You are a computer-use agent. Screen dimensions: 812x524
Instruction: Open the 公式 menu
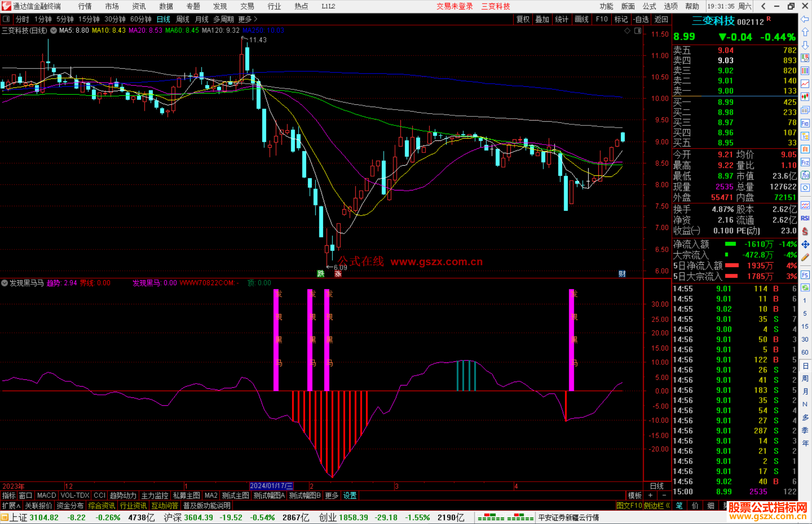coord(649,6)
